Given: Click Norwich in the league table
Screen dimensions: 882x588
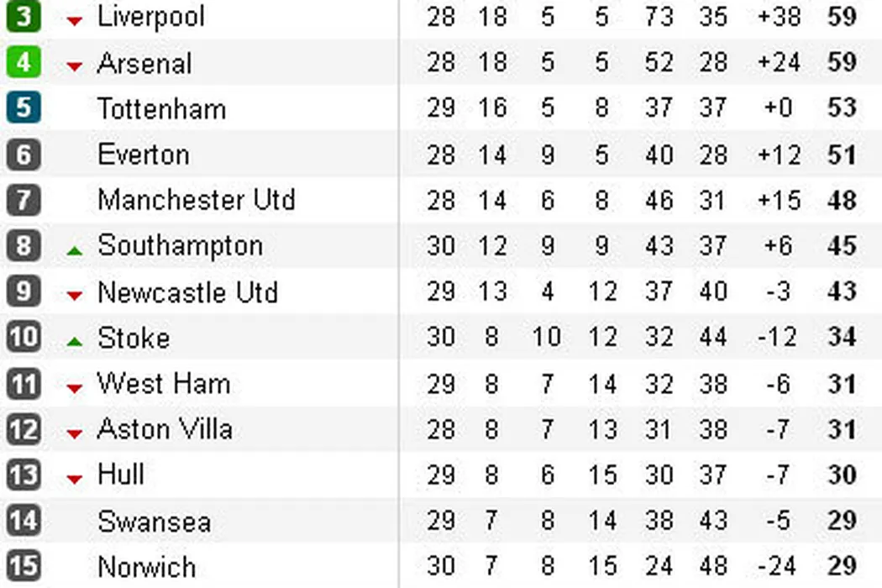Looking at the screenshot, I should [148, 566].
